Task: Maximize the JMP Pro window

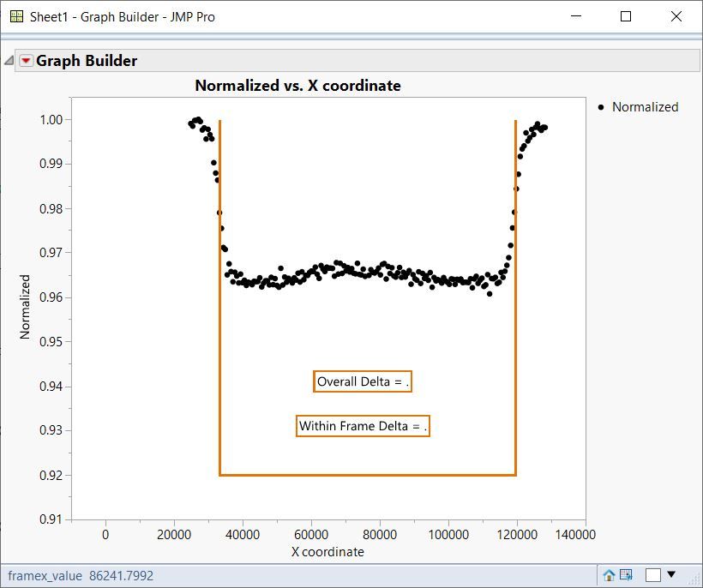Action: pos(626,16)
